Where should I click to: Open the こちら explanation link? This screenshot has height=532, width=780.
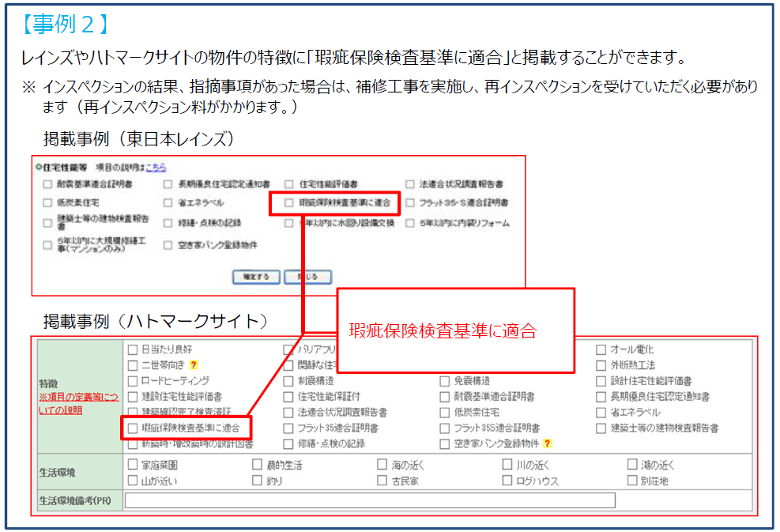[x=156, y=168]
